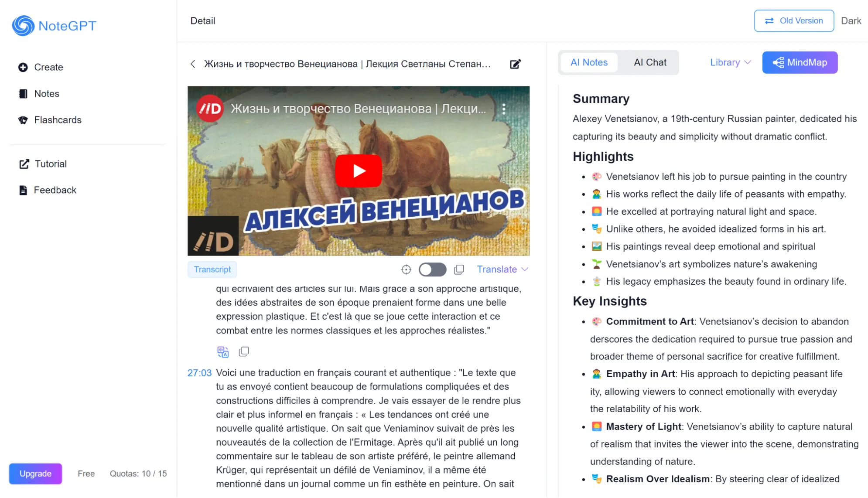This screenshot has height=498, width=868.
Task: Open Flashcards in the sidebar
Action: pos(50,120)
